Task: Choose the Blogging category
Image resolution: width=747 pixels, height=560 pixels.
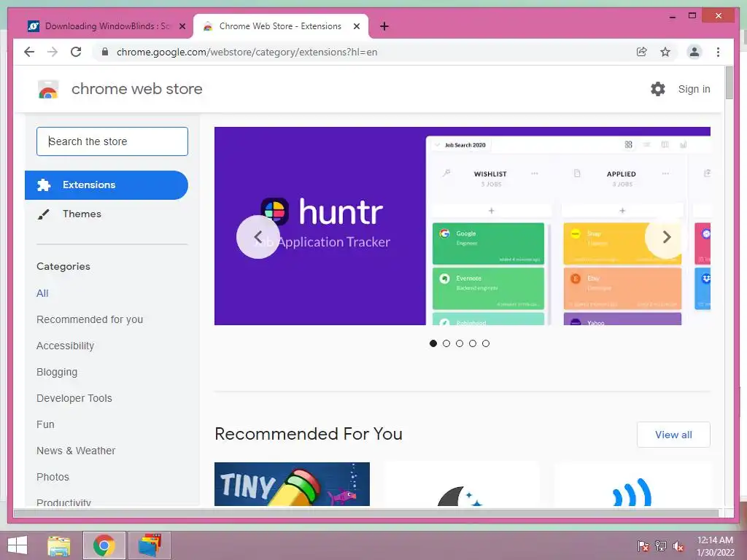Action: click(57, 372)
